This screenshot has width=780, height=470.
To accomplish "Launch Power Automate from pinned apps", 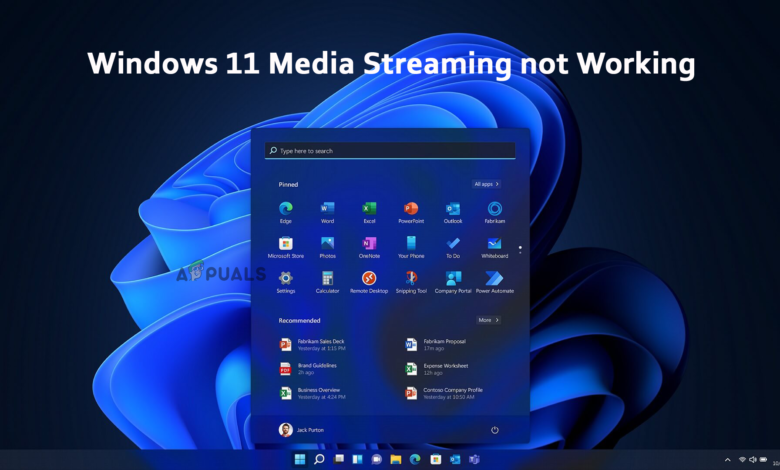I will coord(494,282).
